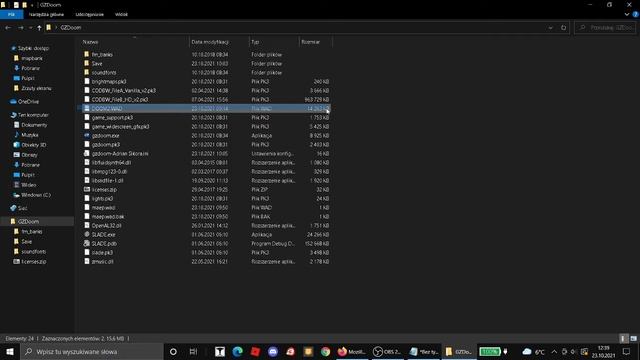The height and width of the screenshot is (360, 640).
Task: Select CODBW_FileA_Vanilla_v2.pk3 file
Action: coord(124,90)
